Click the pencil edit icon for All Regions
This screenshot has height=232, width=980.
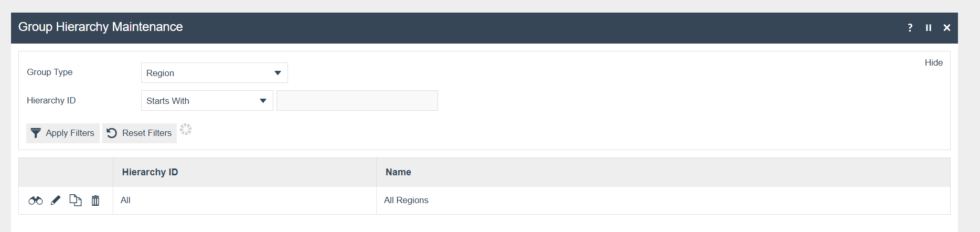coord(56,201)
